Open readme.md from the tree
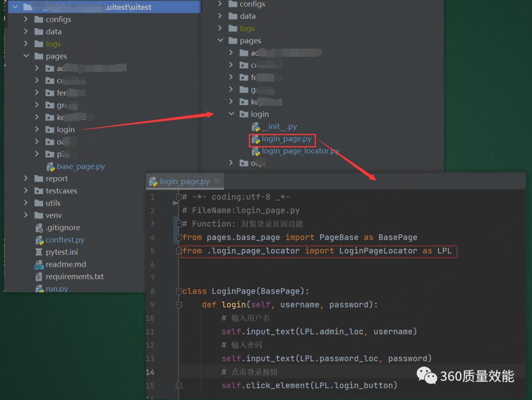The height and width of the screenshot is (400, 532). coord(66,264)
